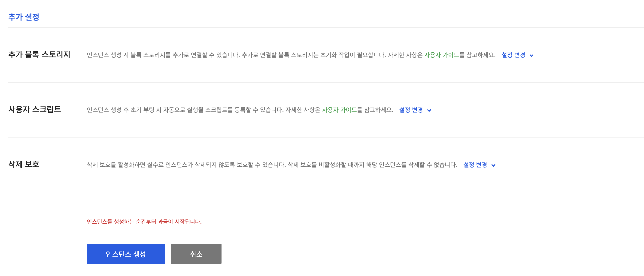The image size is (644, 276).
Task: Expand the 삭제 보호 chevron arrow
Action: click(493, 165)
